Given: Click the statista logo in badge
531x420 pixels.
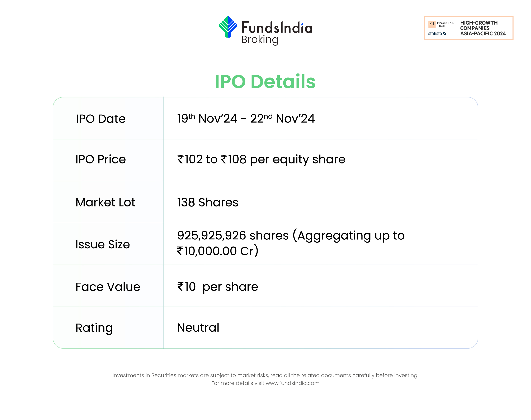Looking at the screenshot, I should coord(437,34).
